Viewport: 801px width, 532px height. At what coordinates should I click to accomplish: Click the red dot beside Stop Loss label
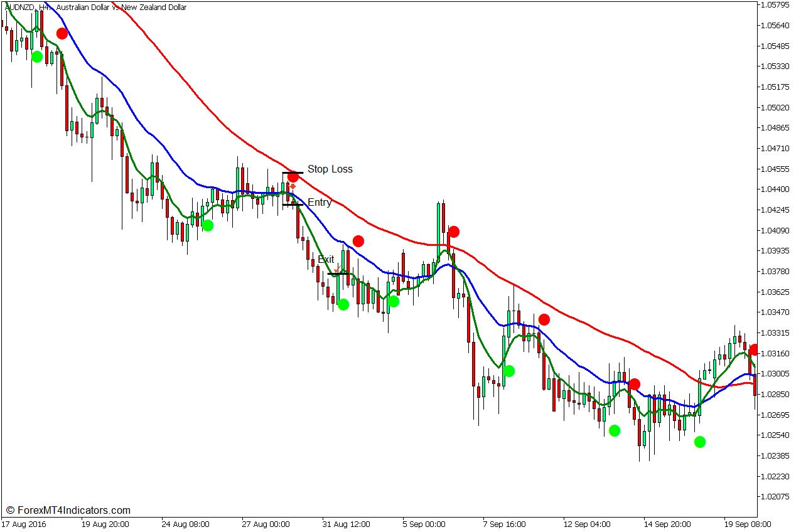pyautogui.click(x=293, y=177)
